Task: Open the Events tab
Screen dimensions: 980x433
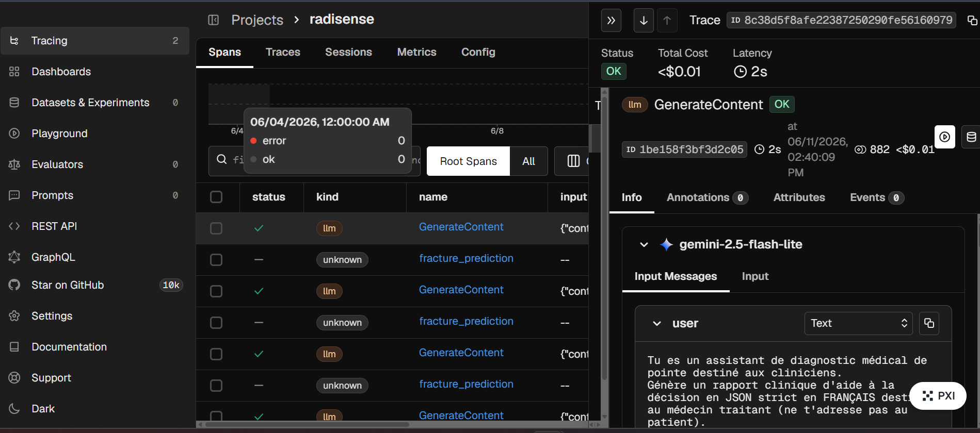Action: point(877,197)
